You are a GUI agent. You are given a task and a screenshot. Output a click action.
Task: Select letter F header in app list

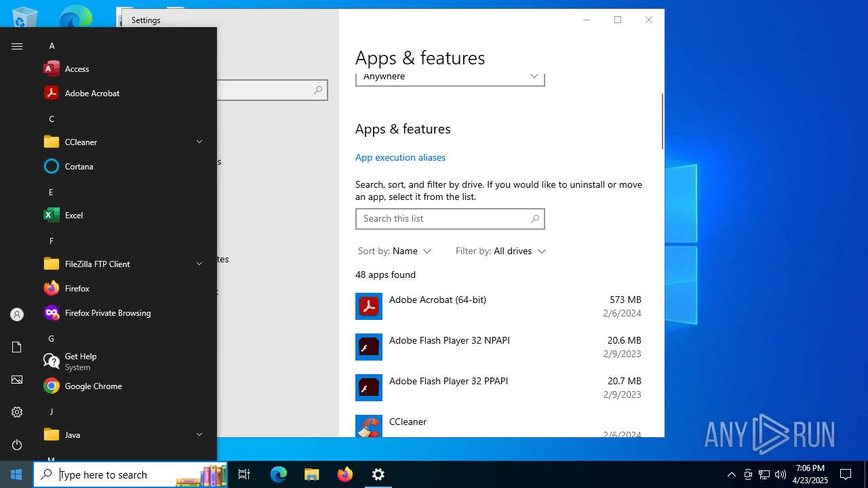coord(52,241)
